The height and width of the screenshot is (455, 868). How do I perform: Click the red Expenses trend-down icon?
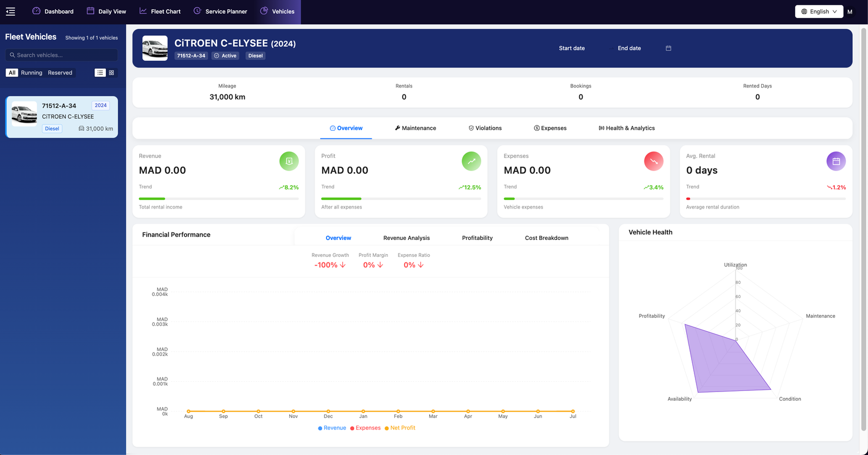pos(654,161)
